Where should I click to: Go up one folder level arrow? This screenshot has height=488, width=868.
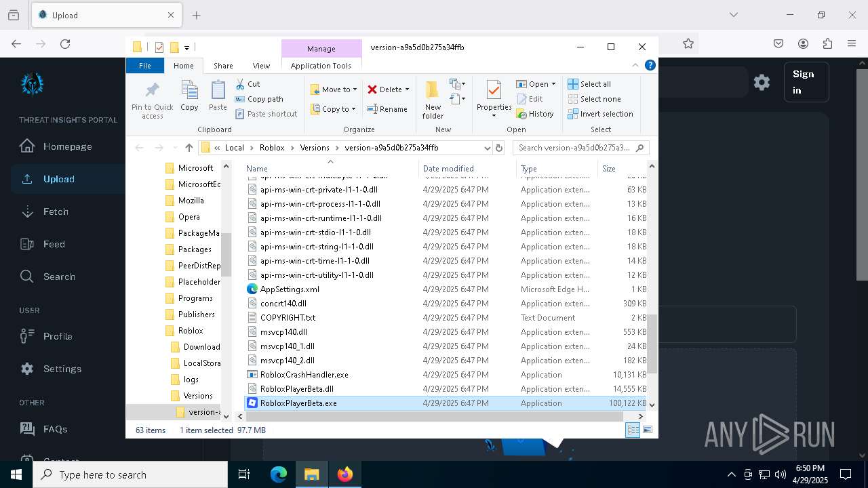tap(189, 148)
